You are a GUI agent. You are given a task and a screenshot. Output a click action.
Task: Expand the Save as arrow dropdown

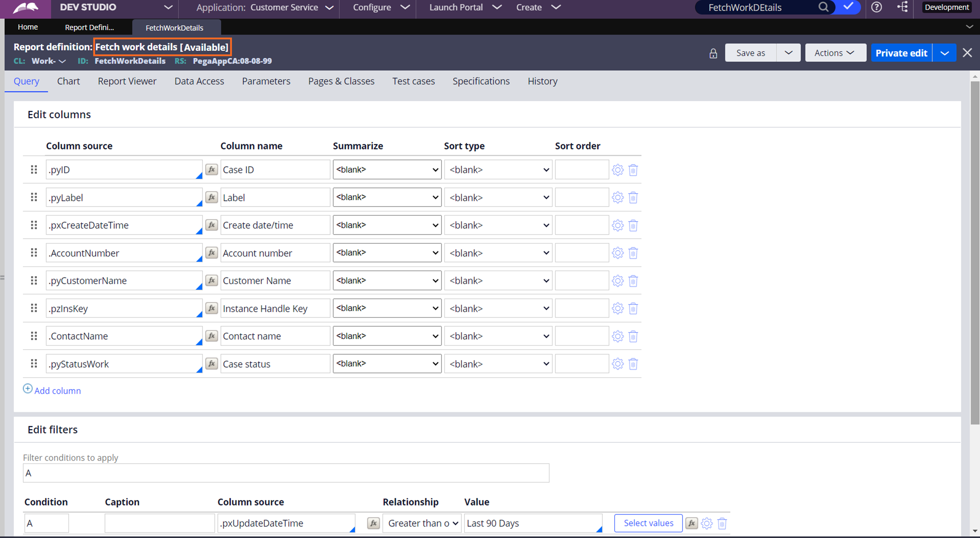(788, 53)
